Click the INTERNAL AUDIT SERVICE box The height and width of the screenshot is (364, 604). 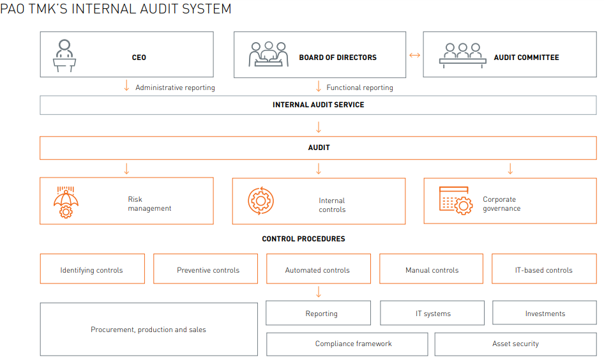[x=318, y=105]
